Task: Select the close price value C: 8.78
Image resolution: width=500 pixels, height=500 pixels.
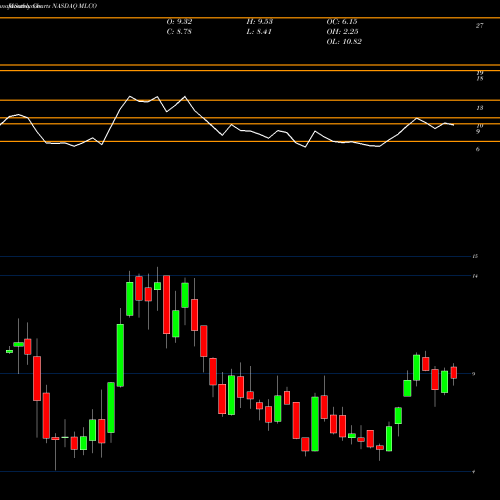Action: click(x=179, y=32)
